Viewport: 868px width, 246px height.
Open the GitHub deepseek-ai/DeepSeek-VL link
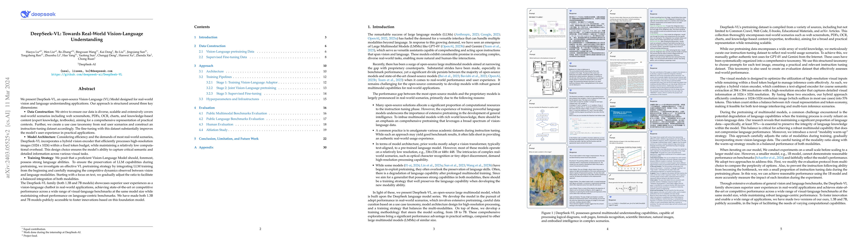point(87,75)
